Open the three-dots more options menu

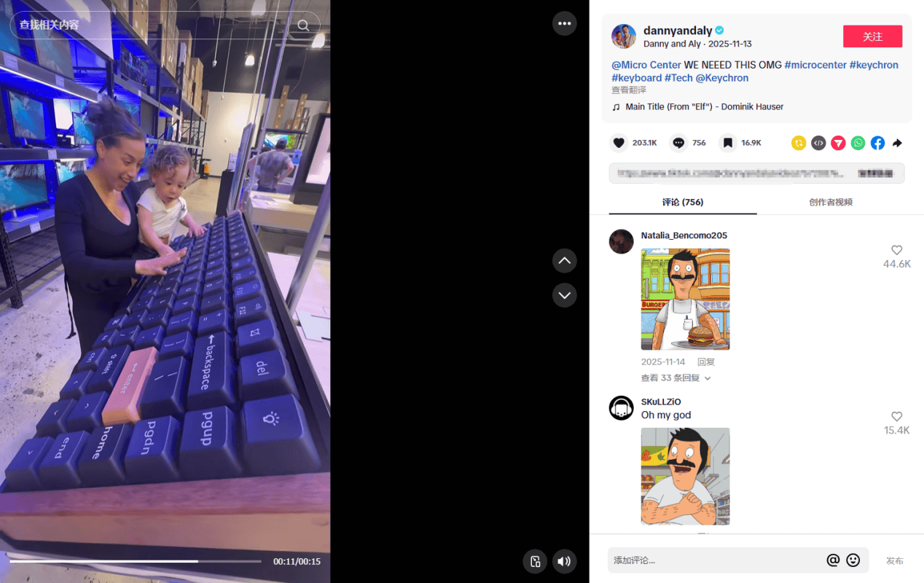(x=564, y=23)
